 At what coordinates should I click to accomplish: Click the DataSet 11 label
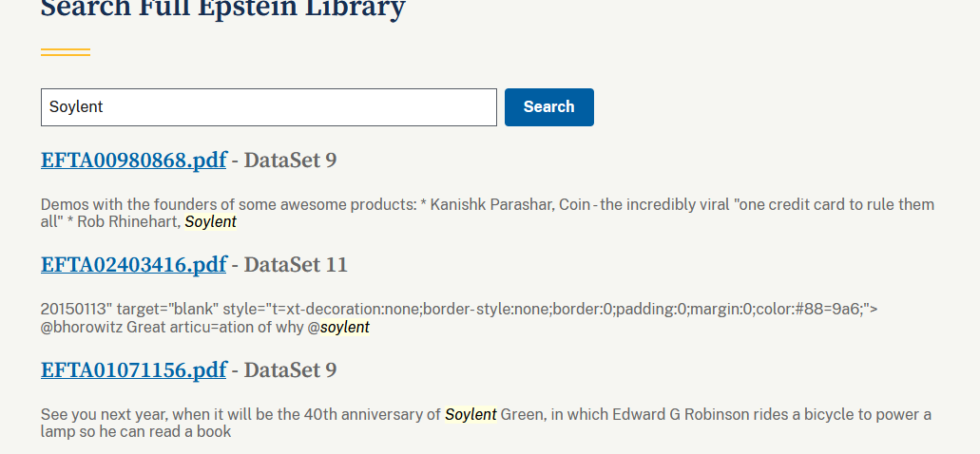[x=296, y=265]
